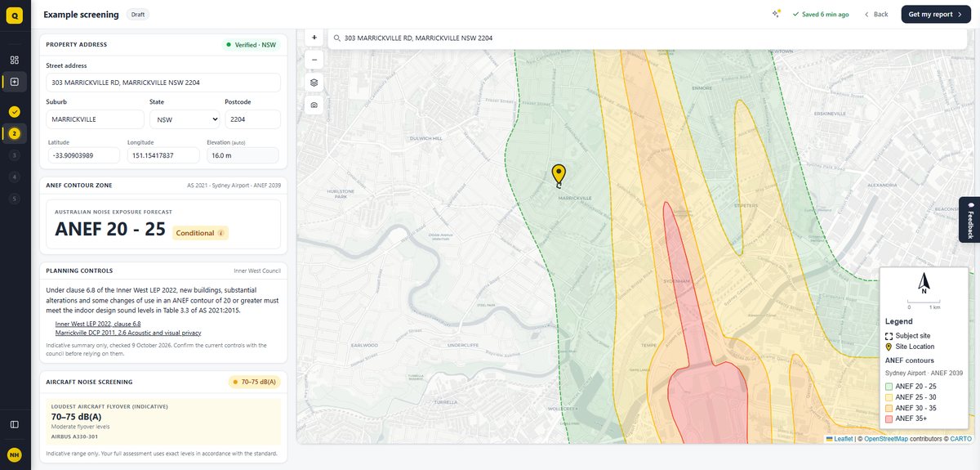Click the ANEF 35+ red swatch

[x=889, y=419]
